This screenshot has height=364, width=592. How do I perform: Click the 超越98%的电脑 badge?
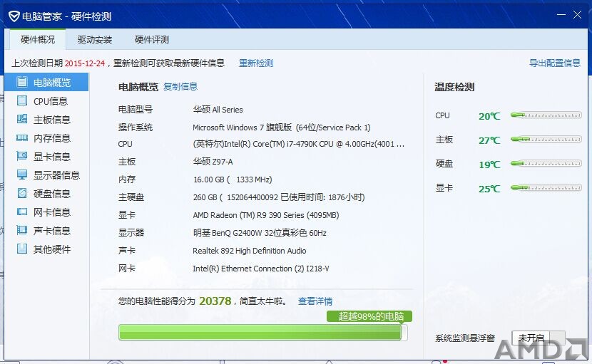coord(369,316)
